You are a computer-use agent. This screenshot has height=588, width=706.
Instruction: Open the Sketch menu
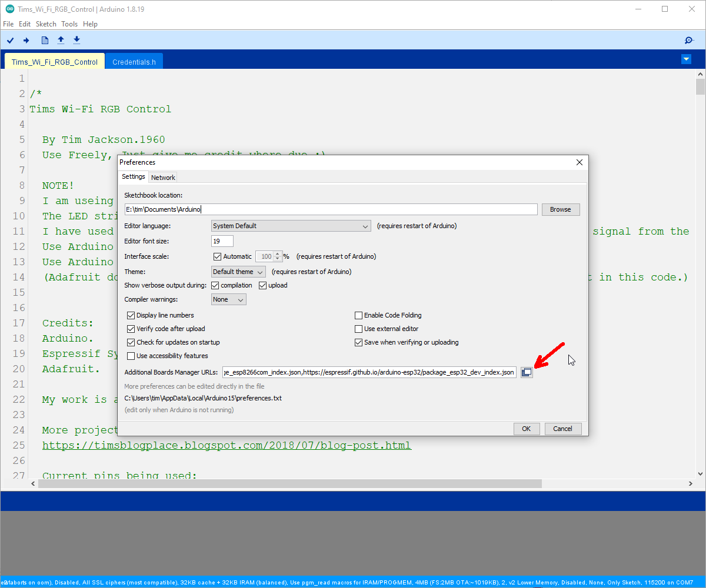pyautogui.click(x=46, y=24)
